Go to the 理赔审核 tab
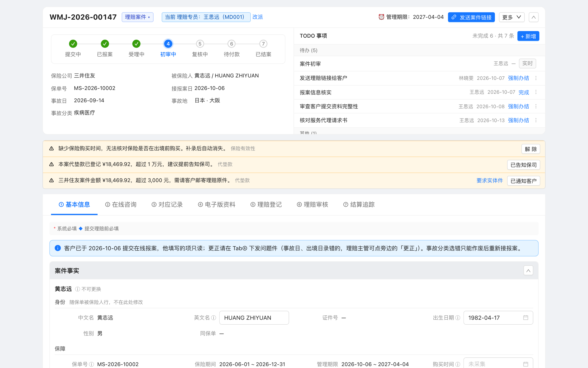Viewport: 588px width, 368px height. tap(312, 204)
